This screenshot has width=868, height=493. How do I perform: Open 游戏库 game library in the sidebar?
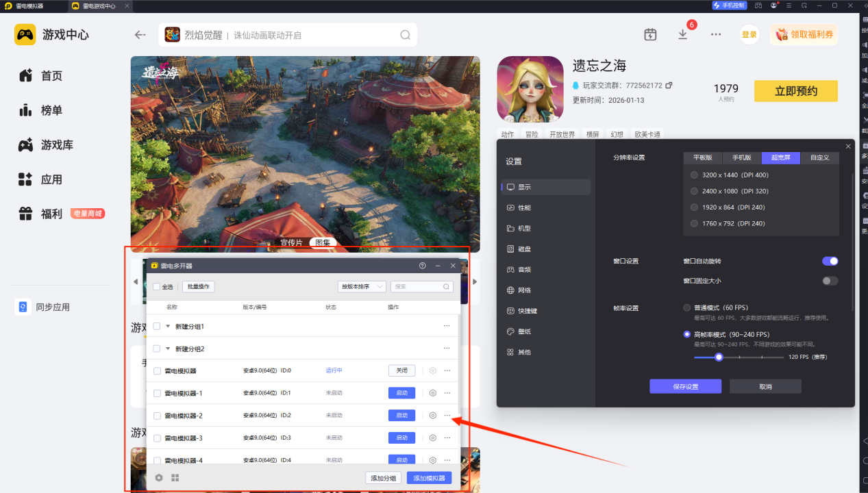coord(46,145)
